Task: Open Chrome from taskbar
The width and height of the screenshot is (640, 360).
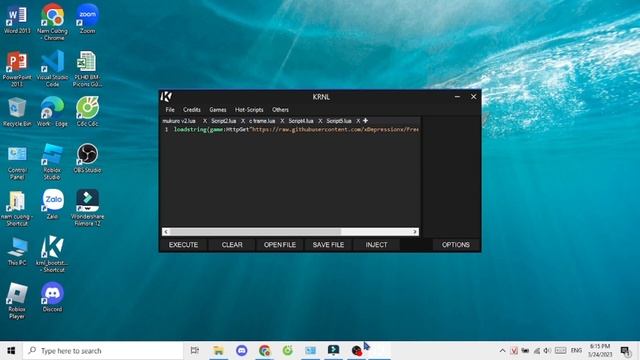Action: point(264,351)
